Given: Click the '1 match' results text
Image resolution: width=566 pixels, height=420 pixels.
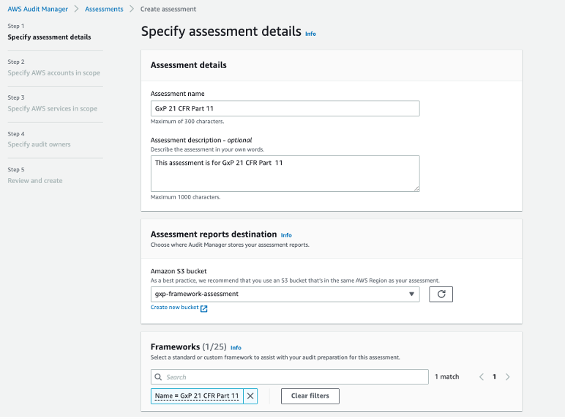Looking at the screenshot, I should [x=447, y=377].
